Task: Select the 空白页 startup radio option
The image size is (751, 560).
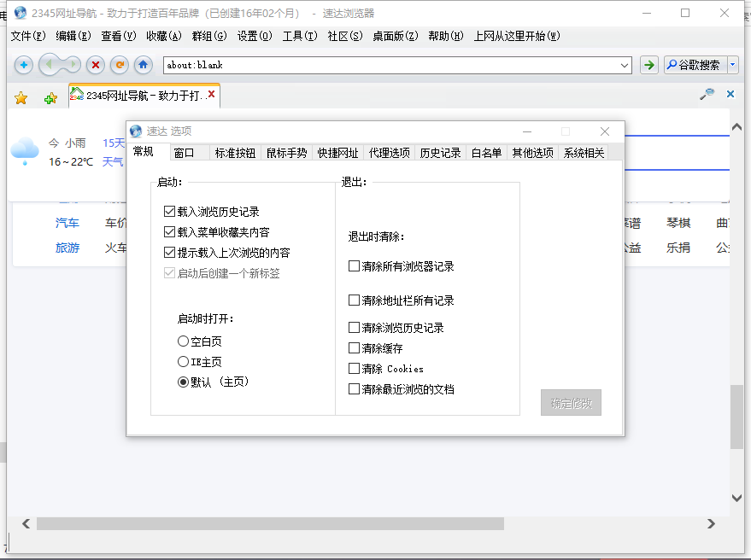Action: 183,341
